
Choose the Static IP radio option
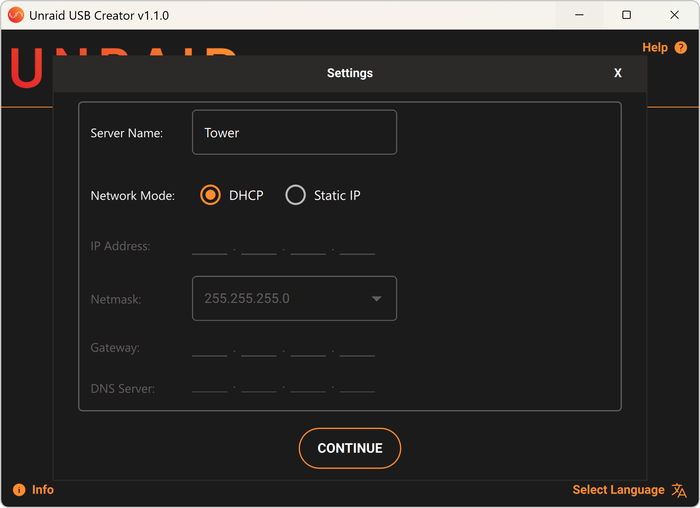296,195
